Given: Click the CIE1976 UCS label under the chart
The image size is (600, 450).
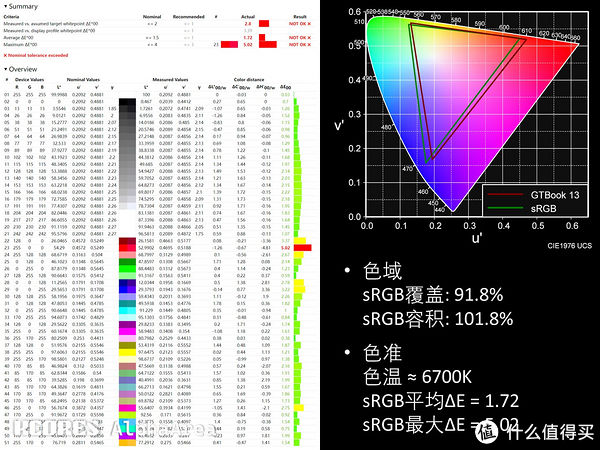Looking at the screenshot, I should tap(568, 245).
